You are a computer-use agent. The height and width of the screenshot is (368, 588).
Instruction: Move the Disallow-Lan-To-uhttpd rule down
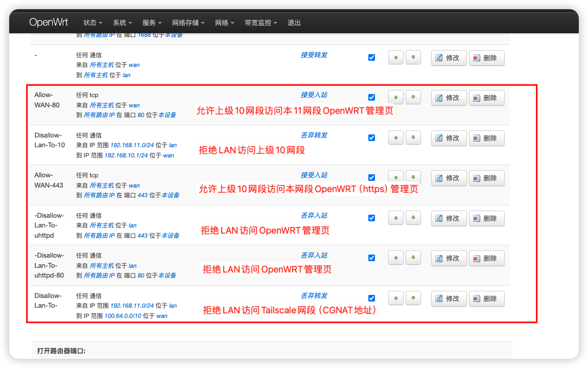pos(413,218)
